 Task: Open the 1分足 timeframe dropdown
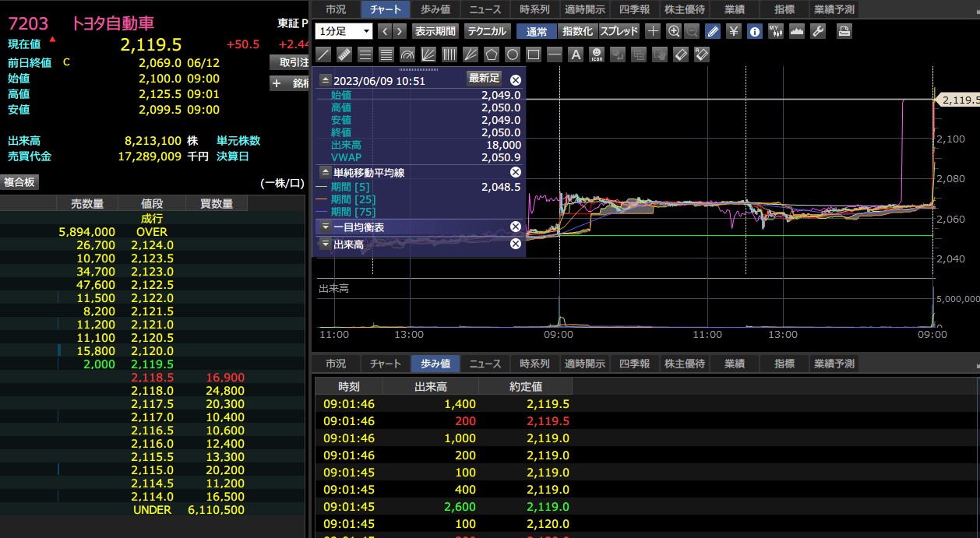[345, 31]
